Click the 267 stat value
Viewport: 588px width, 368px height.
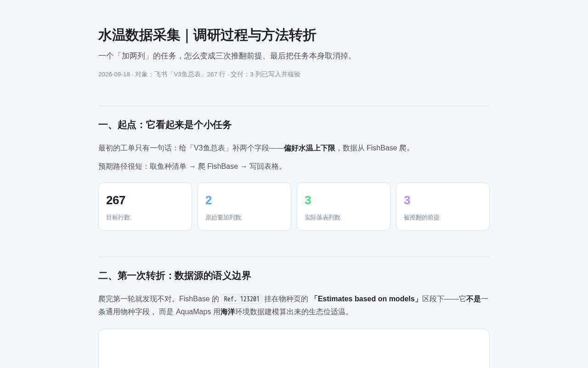pyautogui.click(x=116, y=200)
